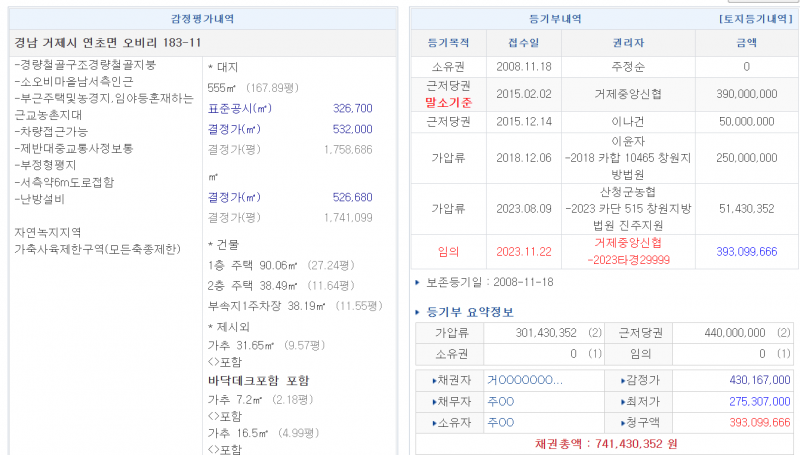Click the 접수일 column header
The image size is (800, 455).
523,43
